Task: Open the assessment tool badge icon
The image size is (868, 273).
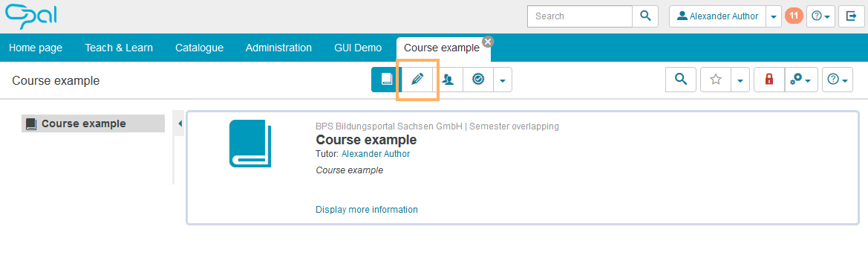Action: click(478, 80)
